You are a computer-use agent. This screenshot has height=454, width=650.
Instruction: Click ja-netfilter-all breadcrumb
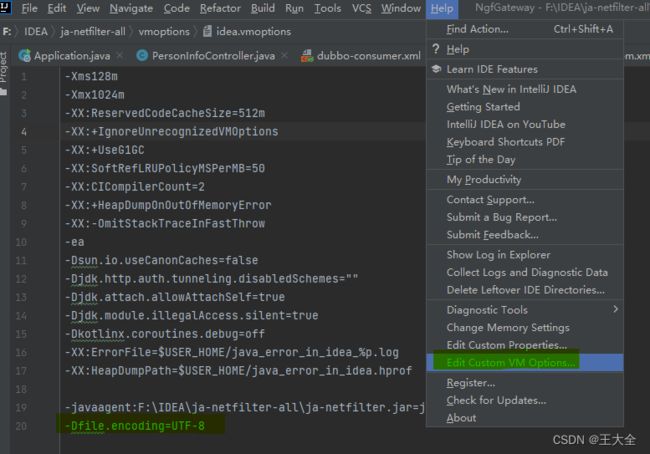click(93, 32)
